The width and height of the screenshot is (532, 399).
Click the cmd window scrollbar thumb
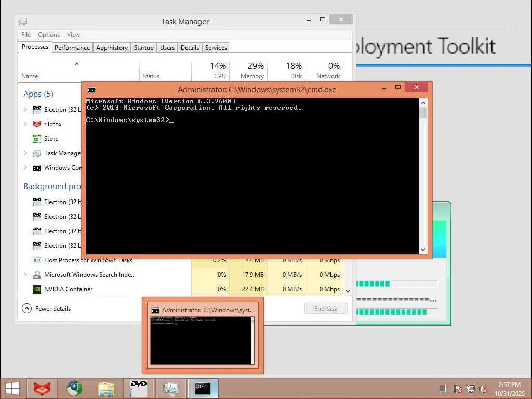423,113
